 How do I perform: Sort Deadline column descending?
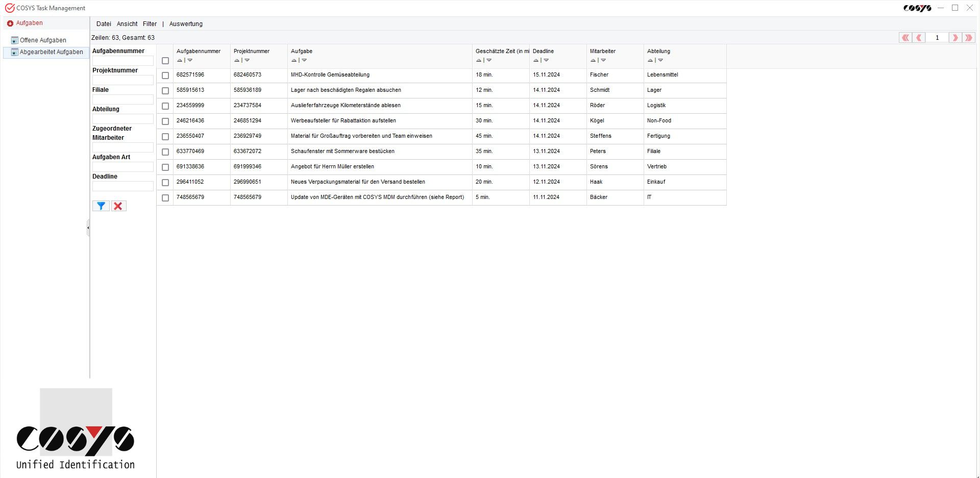tap(546, 60)
